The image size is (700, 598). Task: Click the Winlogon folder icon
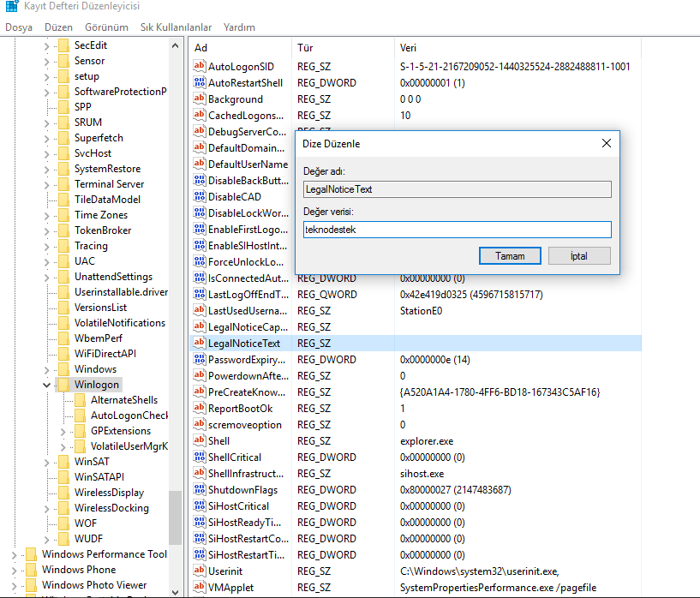(63, 385)
